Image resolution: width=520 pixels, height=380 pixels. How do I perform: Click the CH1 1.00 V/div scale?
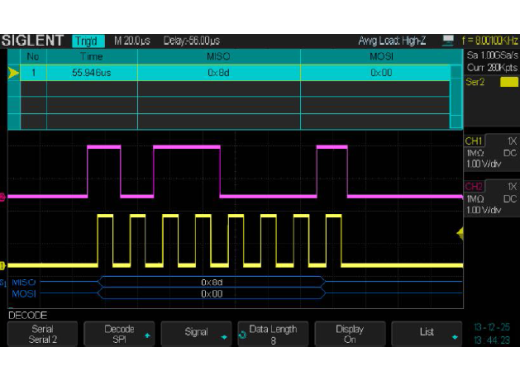[x=484, y=164]
